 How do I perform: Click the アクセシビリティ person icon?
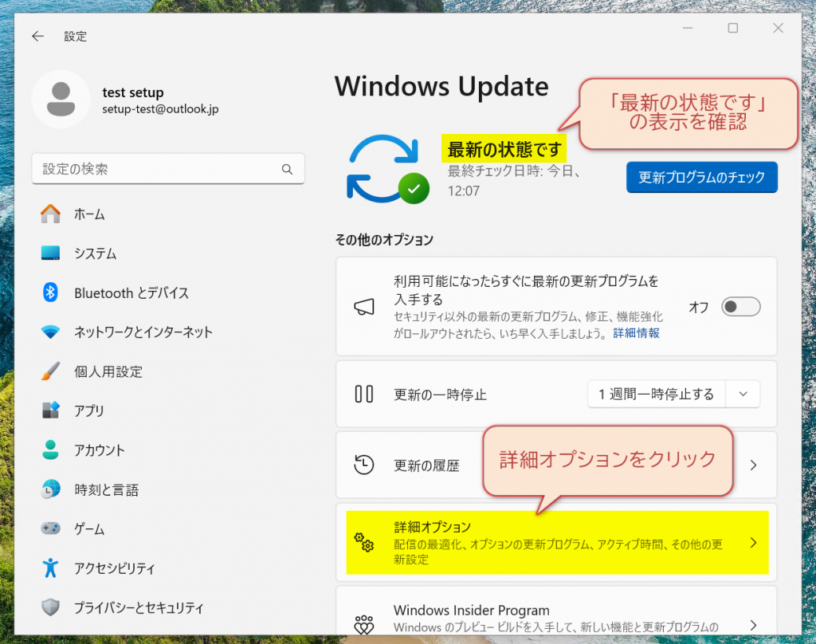51,567
